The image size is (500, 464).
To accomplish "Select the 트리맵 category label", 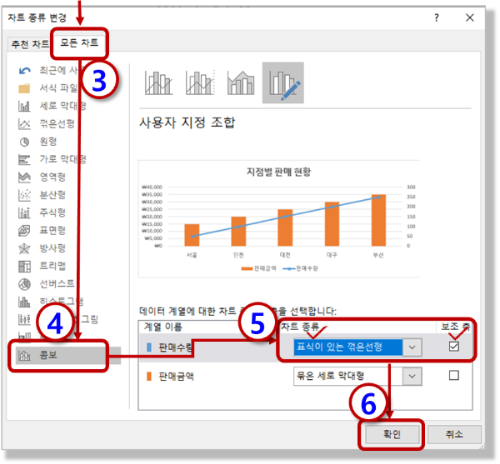I will (x=53, y=266).
